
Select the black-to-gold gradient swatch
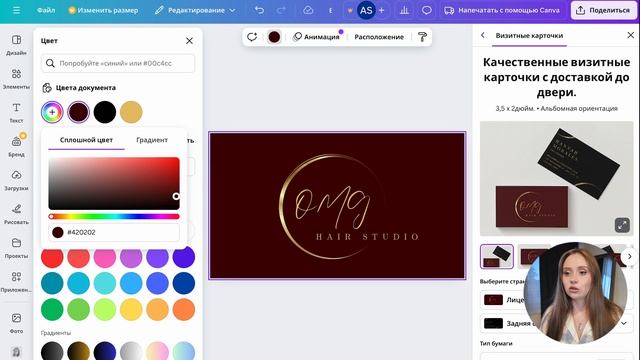coord(78,351)
